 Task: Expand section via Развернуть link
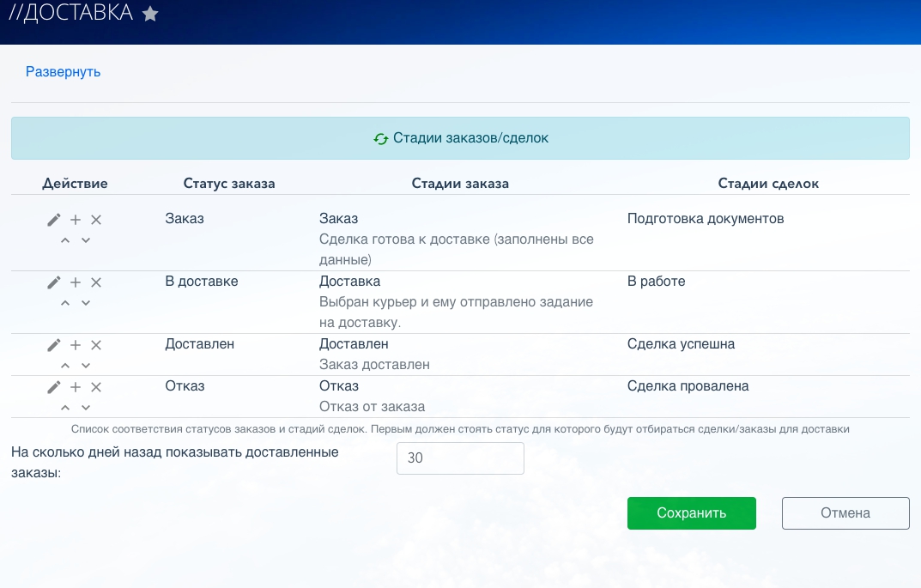pyautogui.click(x=63, y=72)
